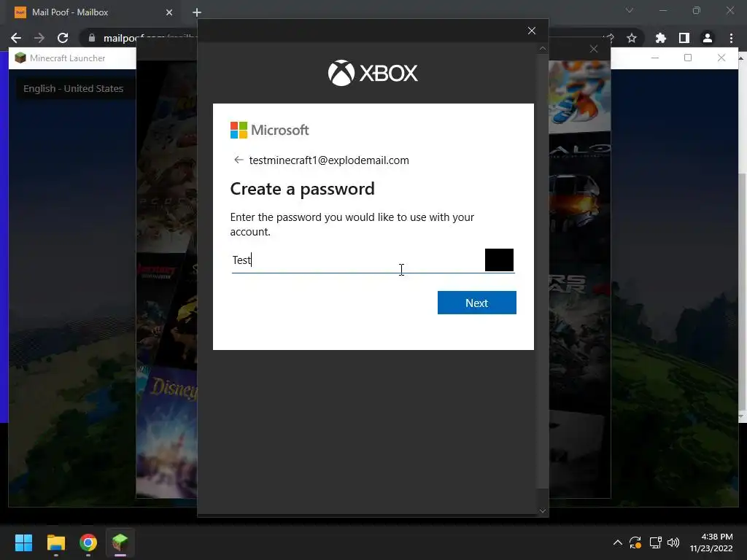
Task: Click Chrome share page icon
Action: click(x=609, y=38)
